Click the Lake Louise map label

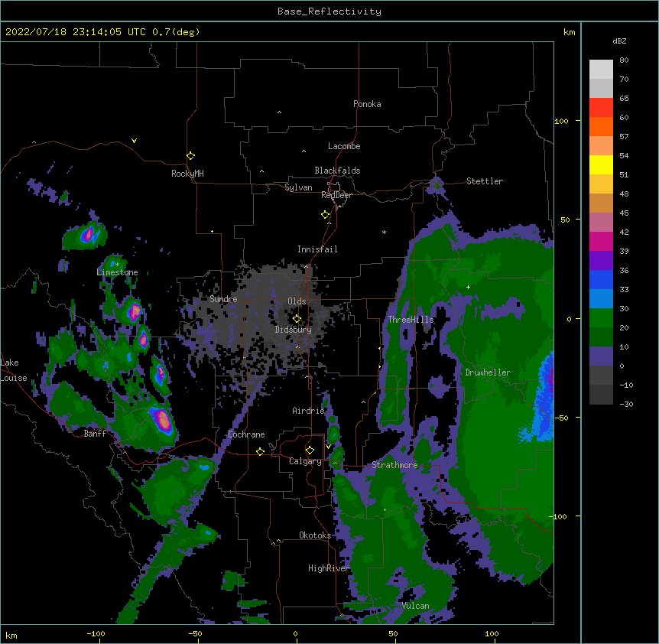click(x=12, y=370)
